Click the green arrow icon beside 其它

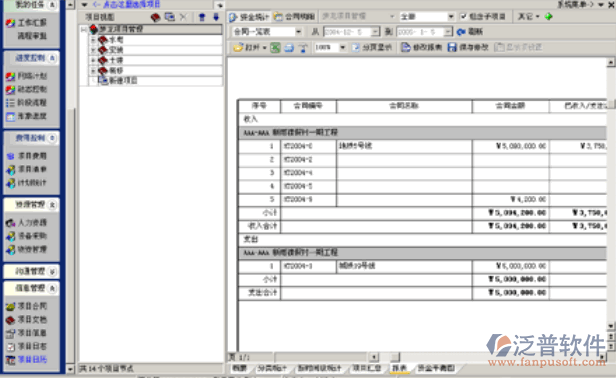[x=548, y=17]
